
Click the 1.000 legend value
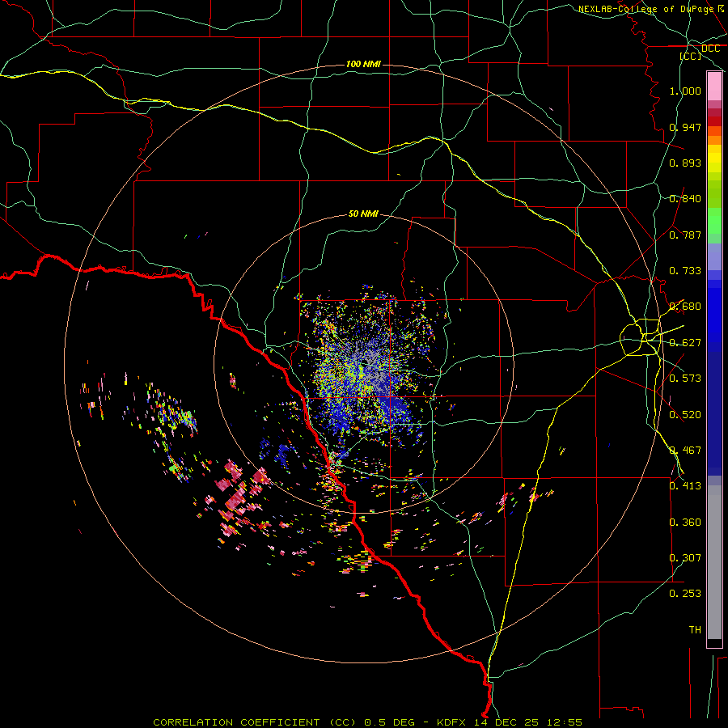pyautogui.click(x=685, y=91)
